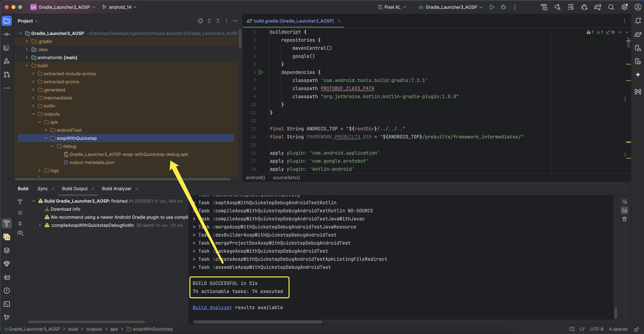This screenshot has height=334, width=644.
Task: Sync project with Gradle files icon
Action: click(597, 7)
